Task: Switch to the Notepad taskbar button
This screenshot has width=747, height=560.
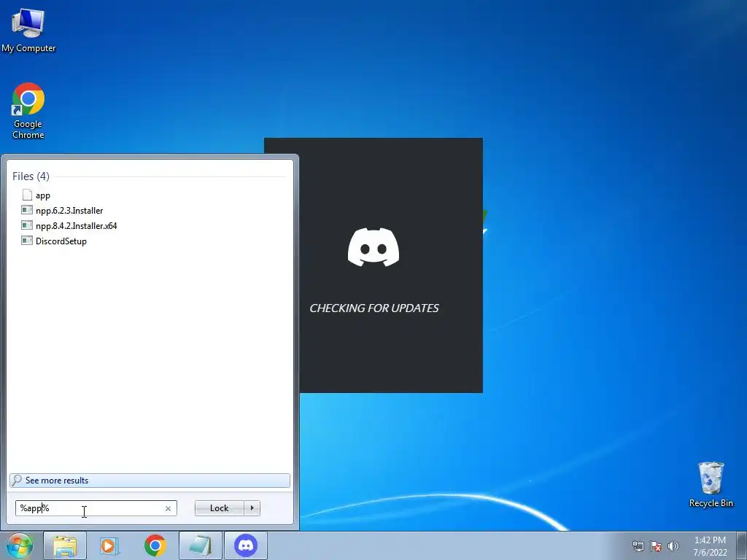Action: point(201,545)
